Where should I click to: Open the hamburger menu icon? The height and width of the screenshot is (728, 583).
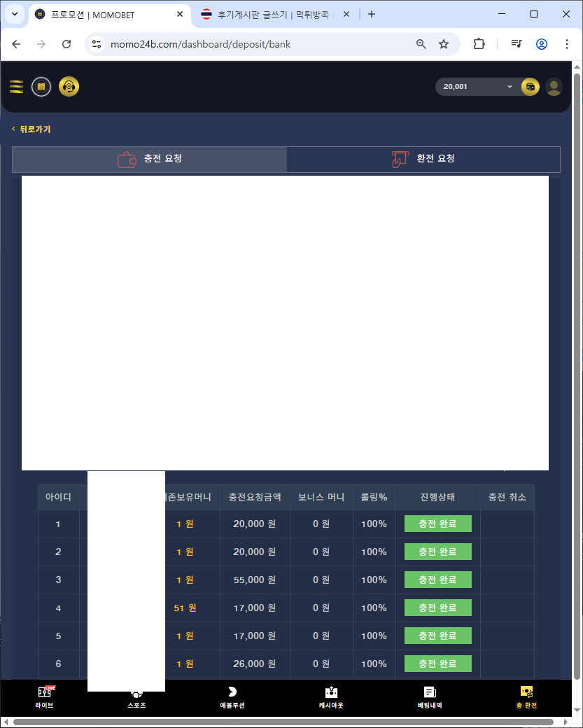(16, 87)
